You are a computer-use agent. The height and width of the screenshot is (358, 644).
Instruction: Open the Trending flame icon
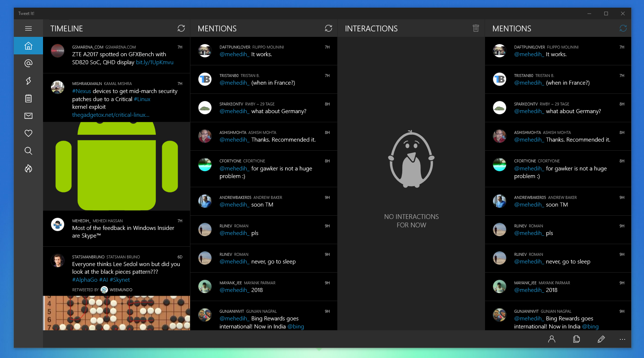[28, 168]
